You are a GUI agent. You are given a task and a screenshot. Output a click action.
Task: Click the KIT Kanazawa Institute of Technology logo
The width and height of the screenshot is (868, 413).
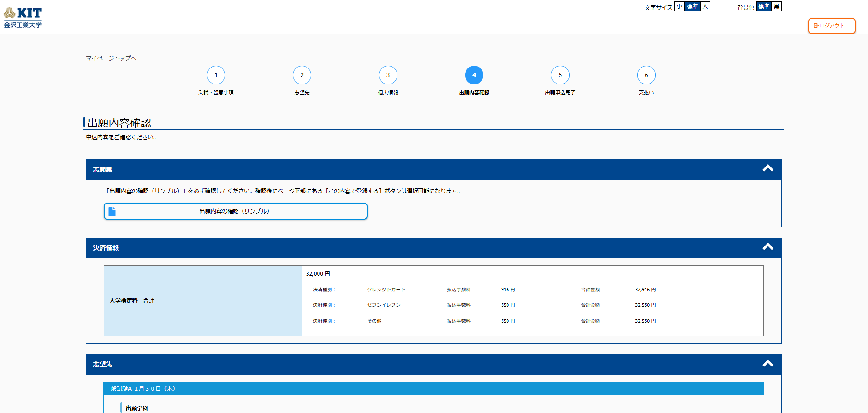23,18
